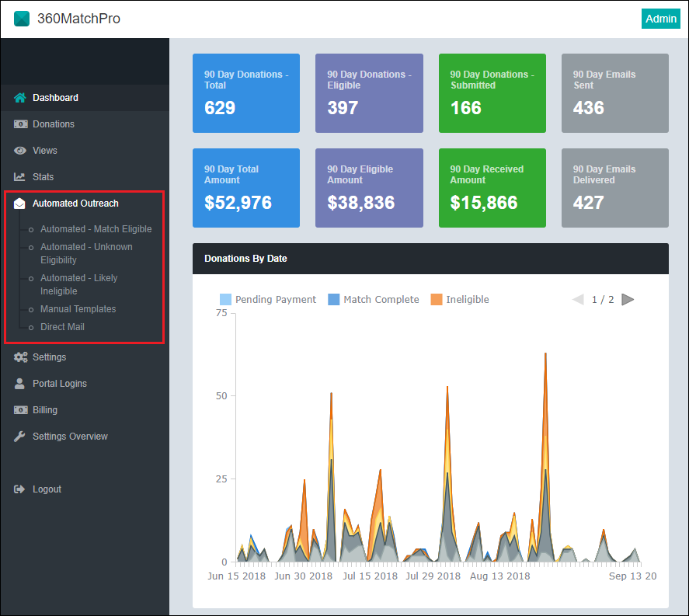Open the Donations menu item
This screenshot has width=689, height=616.
(85, 124)
